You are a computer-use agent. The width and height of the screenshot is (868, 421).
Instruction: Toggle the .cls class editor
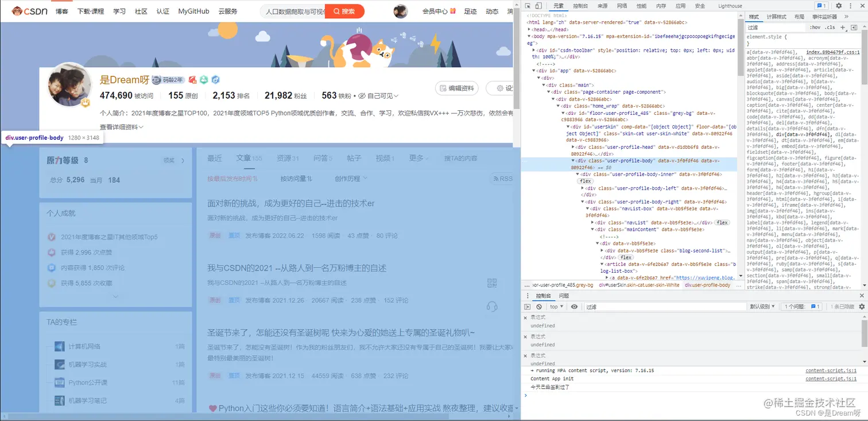point(830,27)
